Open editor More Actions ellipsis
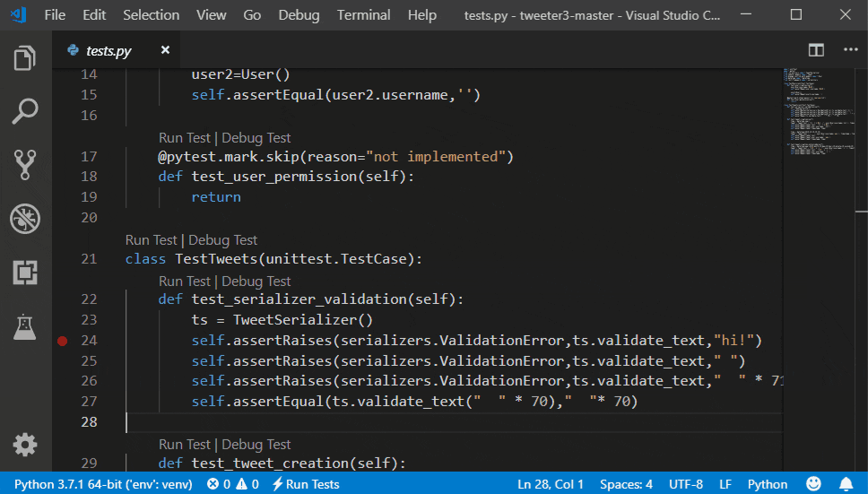The image size is (868, 494). pyautogui.click(x=846, y=50)
